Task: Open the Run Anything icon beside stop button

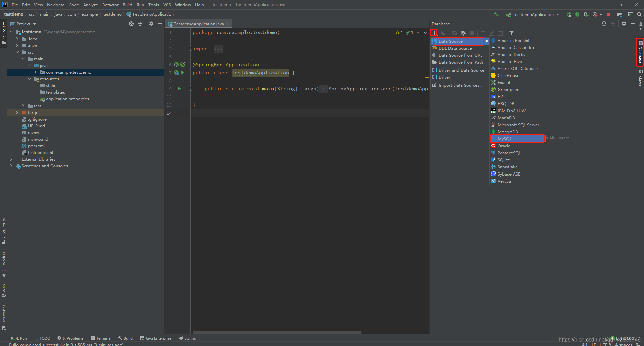Action: (631, 14)
